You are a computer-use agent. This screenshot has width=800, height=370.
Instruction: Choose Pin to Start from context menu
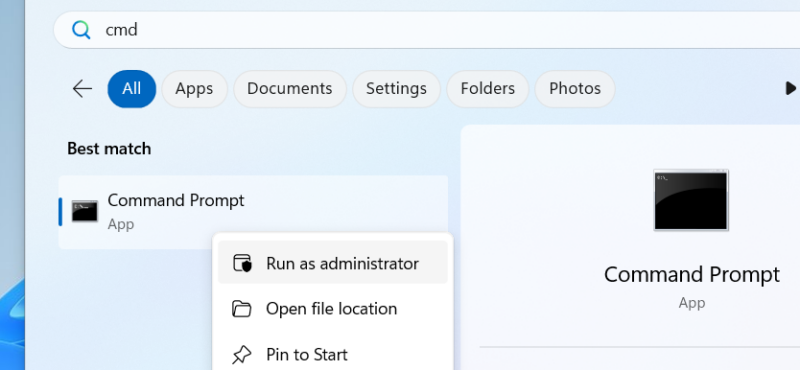coord(333,354)
